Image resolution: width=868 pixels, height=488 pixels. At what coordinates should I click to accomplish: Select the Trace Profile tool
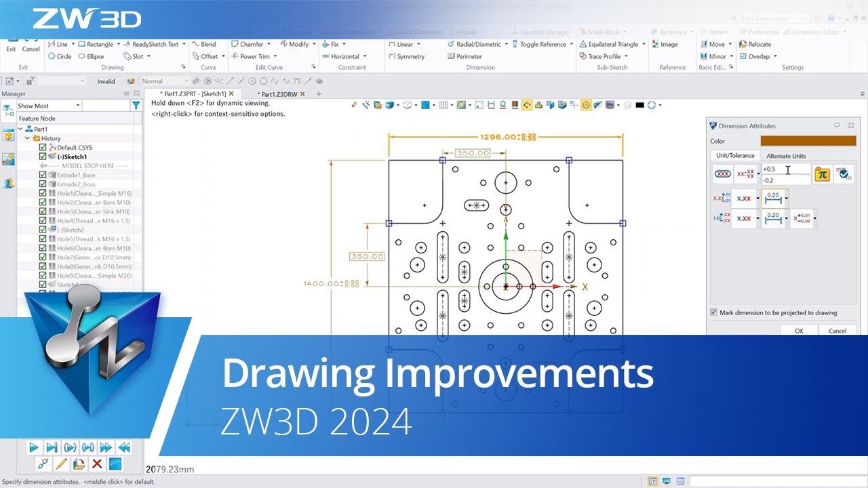click(x=599, y=56)
